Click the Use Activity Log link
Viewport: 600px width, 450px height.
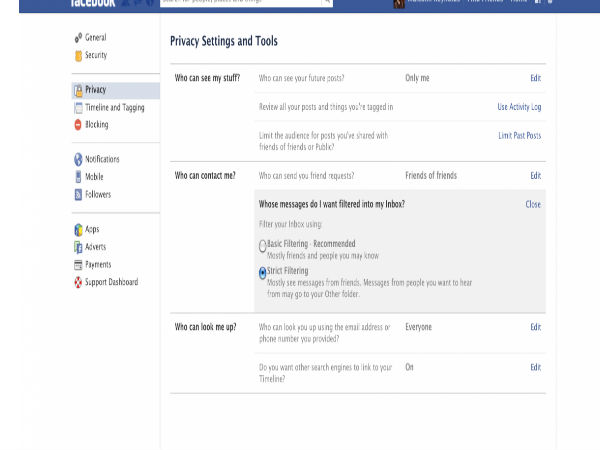519,107
